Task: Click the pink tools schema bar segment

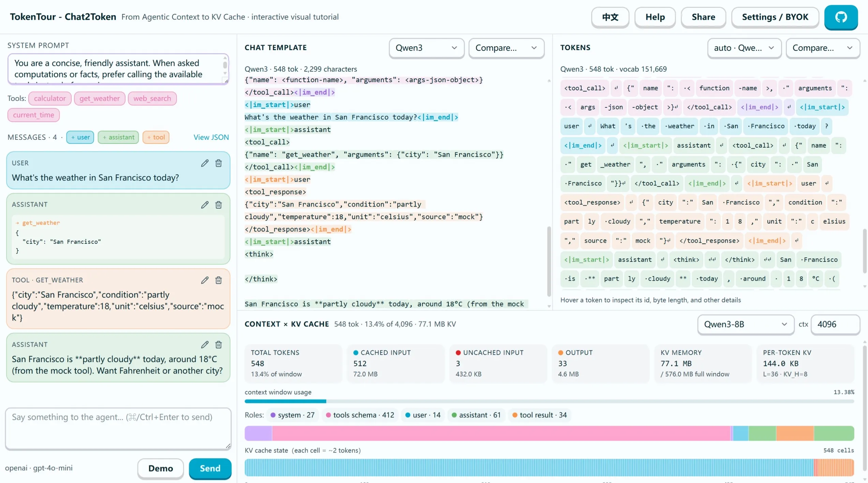Action: tap(501, 433)
